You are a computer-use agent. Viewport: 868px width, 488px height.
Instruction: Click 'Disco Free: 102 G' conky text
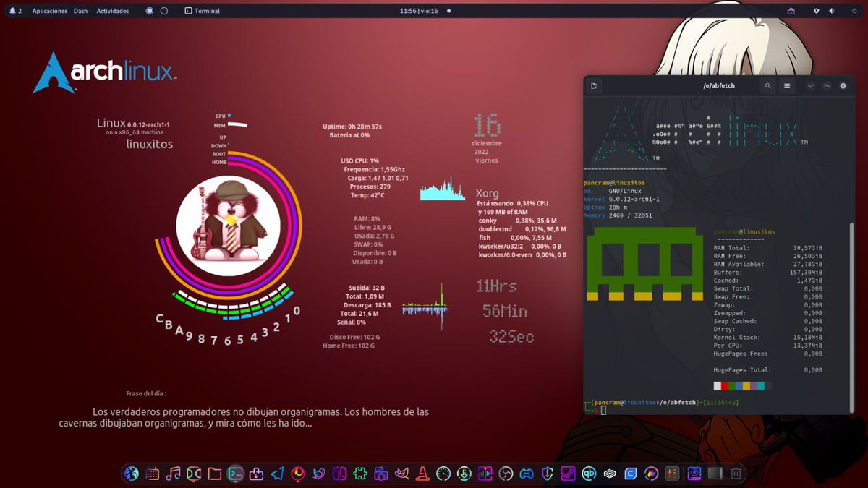click(x=354, y=337)
